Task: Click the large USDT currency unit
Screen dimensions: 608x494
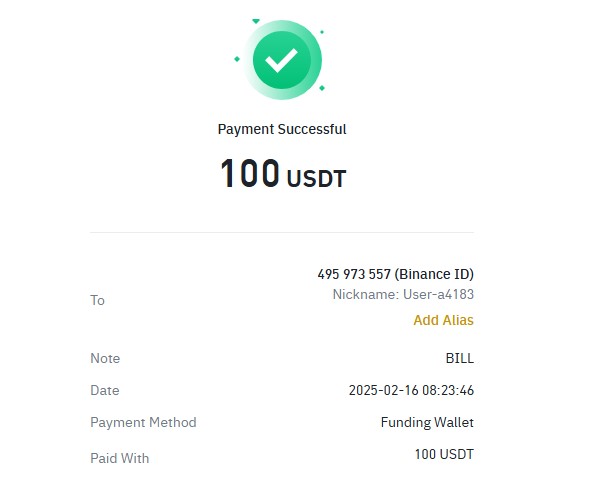Action: [x=316, y=180]
